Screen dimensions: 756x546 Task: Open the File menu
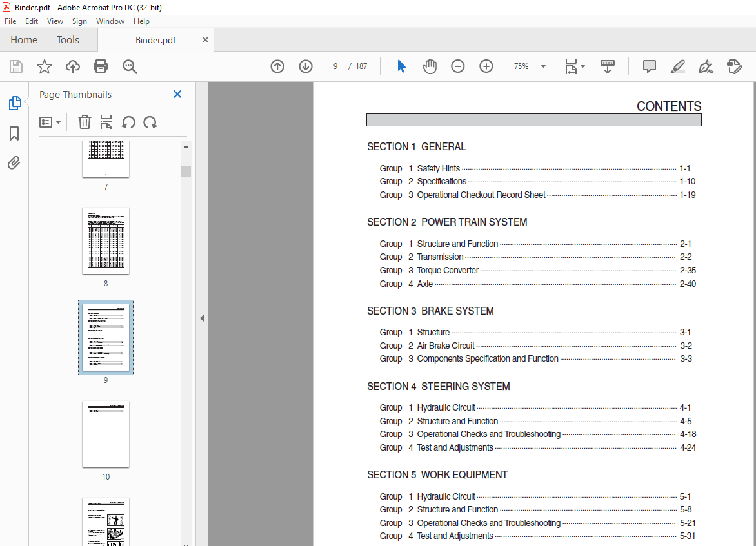[10, 21]
